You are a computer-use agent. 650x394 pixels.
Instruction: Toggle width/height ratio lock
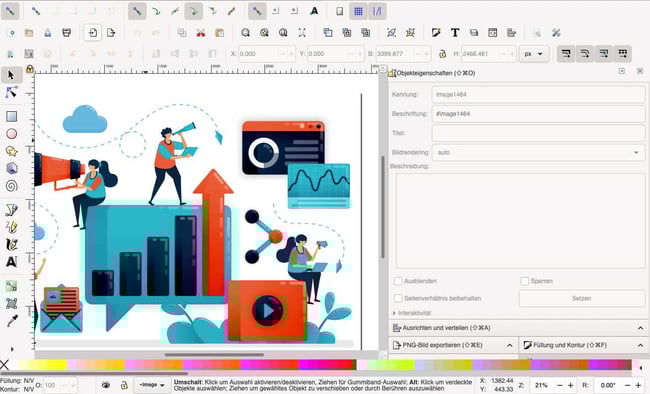click(442, 54)
